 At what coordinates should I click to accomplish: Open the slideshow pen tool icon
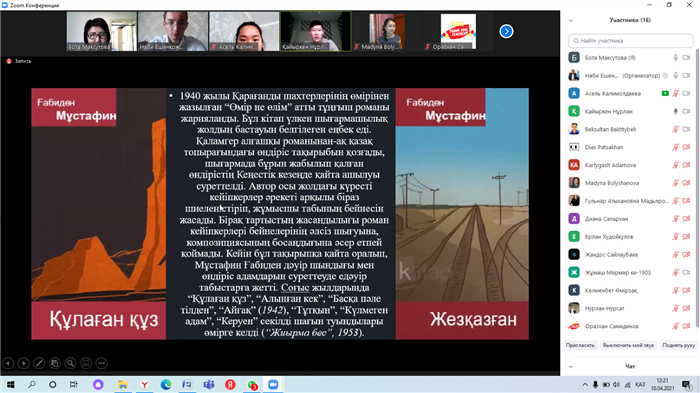click(x=39, y=364)
